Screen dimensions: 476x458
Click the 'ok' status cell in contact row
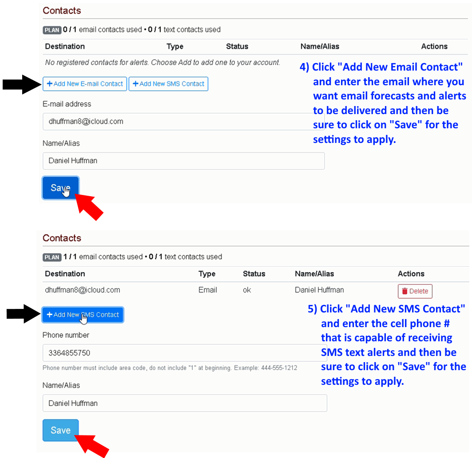pyautogui.click(x=247, y=290)
